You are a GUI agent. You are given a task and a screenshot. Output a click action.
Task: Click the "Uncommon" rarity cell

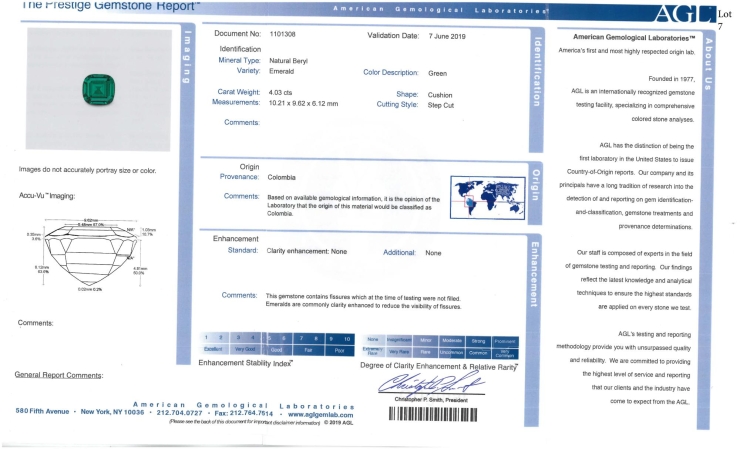[452, 353]
